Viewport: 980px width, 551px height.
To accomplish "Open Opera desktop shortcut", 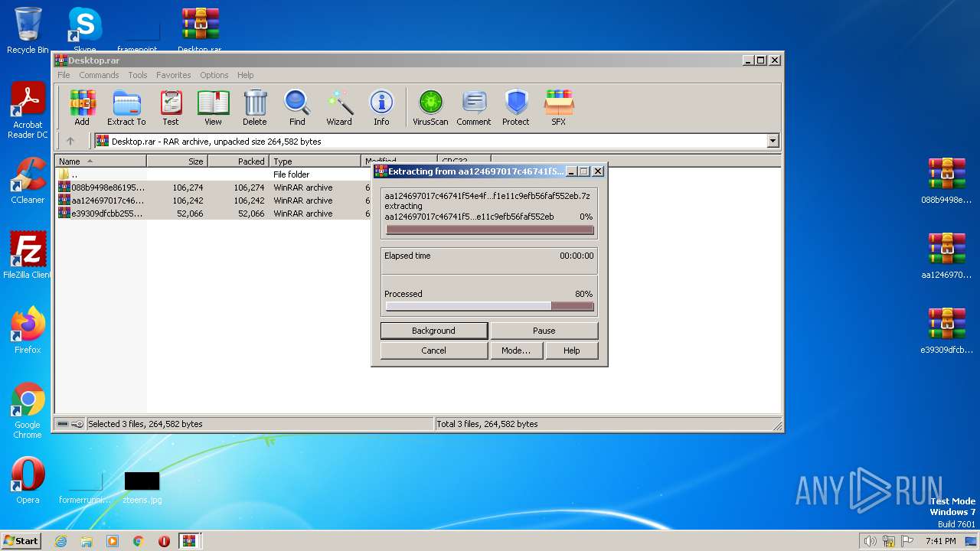I will (28, 481).
